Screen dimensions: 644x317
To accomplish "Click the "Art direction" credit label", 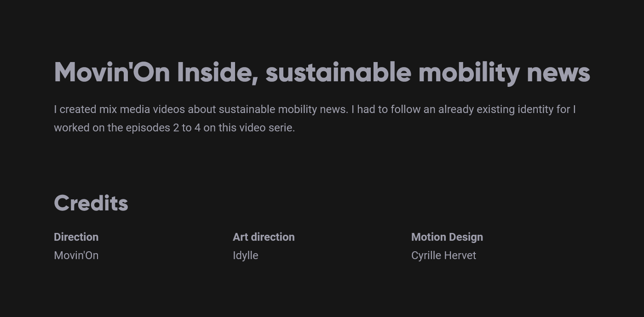I will point(264,237).
